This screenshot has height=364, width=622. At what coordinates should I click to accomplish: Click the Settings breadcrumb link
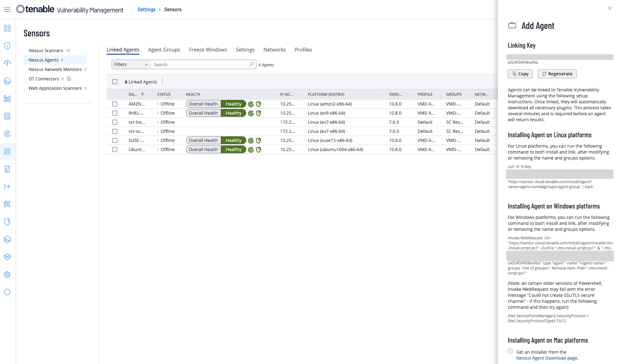146,9
